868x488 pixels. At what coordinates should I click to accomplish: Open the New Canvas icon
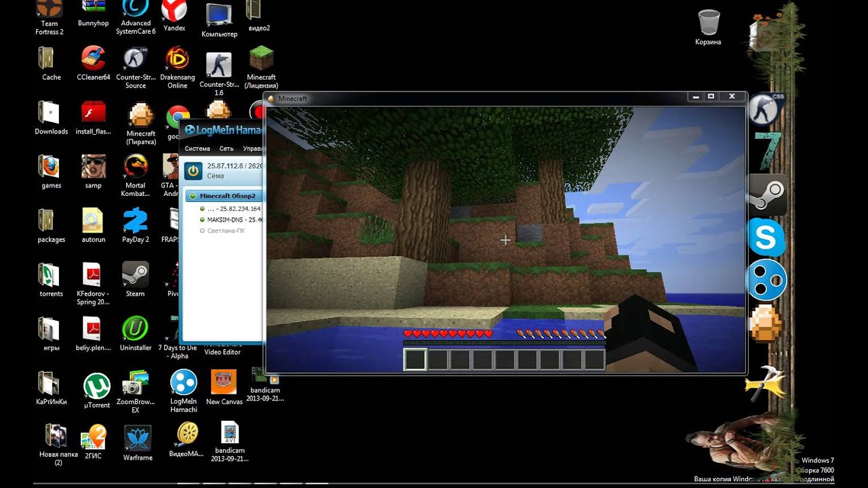[x=224, y=388]
